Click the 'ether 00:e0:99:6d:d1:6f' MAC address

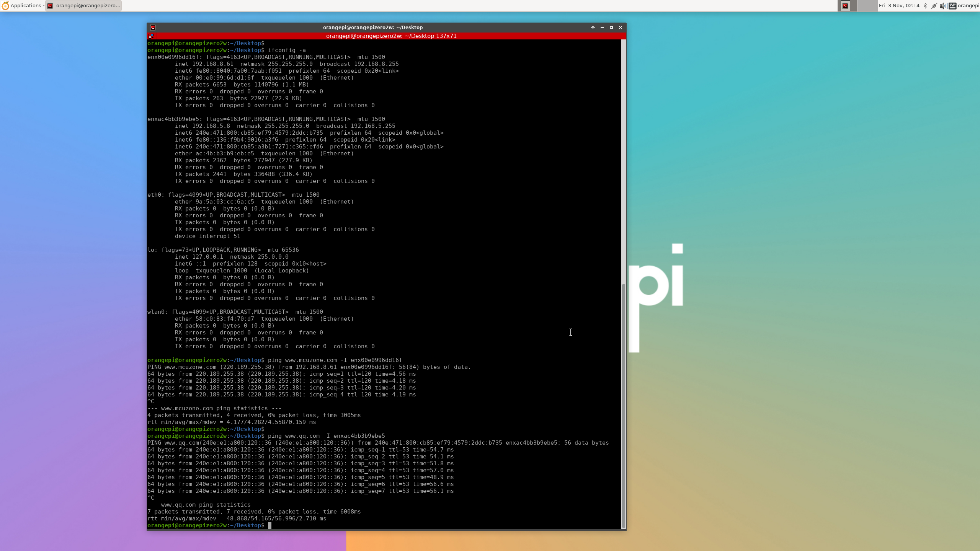(x=214, y=78)
